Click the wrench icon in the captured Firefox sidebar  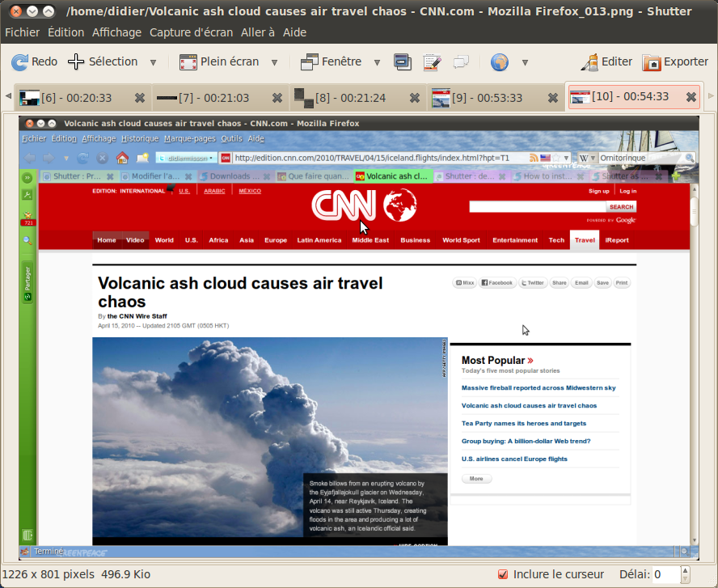[27, 195]
